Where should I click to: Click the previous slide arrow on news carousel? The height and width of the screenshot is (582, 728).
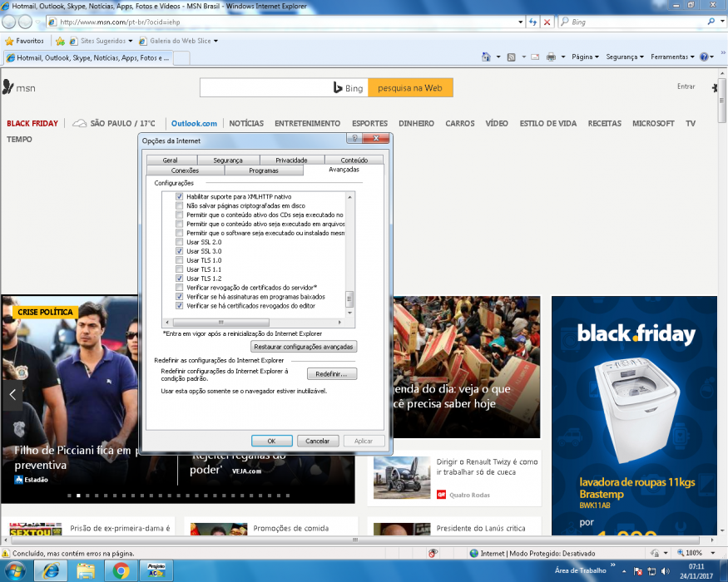(12, 395)
